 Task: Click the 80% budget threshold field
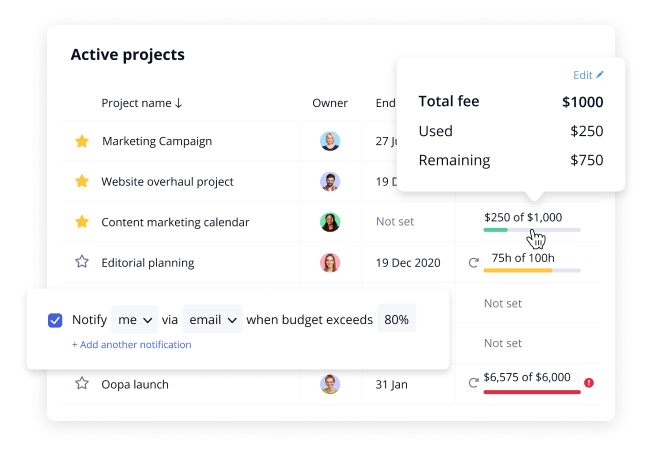[x=396, y=320]
